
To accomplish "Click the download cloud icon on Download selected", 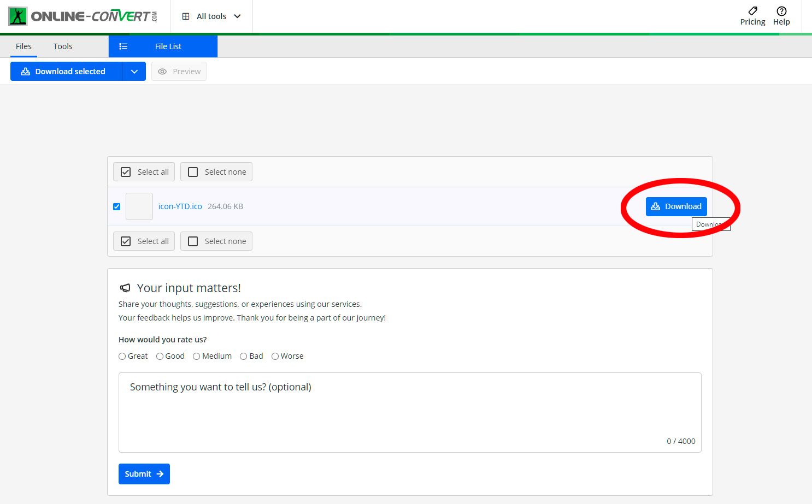I will [x=25, y=71].
